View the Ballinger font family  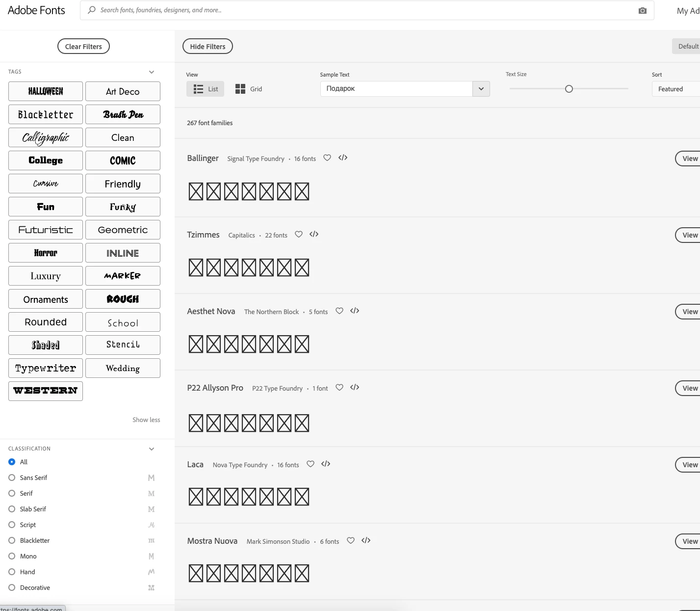tap(688, 159)
